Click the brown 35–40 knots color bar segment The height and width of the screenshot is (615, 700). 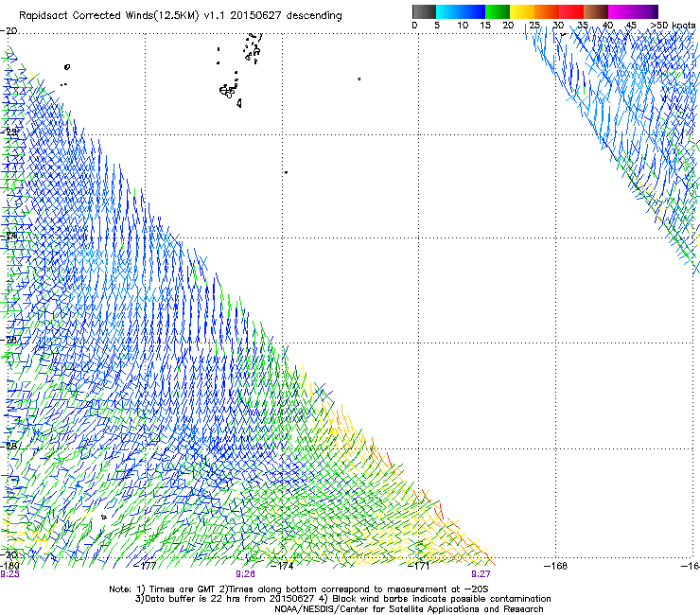click(596, 11)
